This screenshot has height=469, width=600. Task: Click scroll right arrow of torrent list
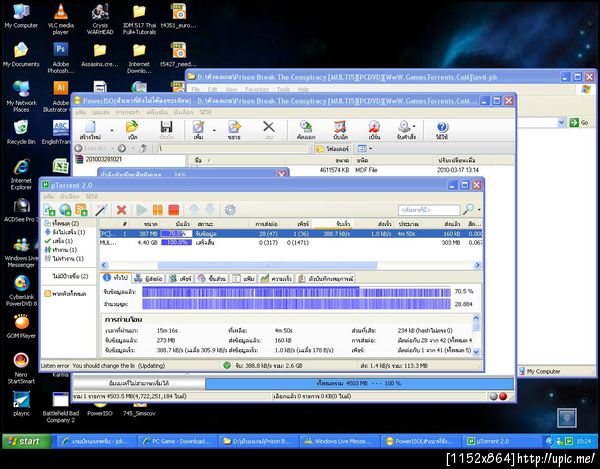click(x=477, y=265)
